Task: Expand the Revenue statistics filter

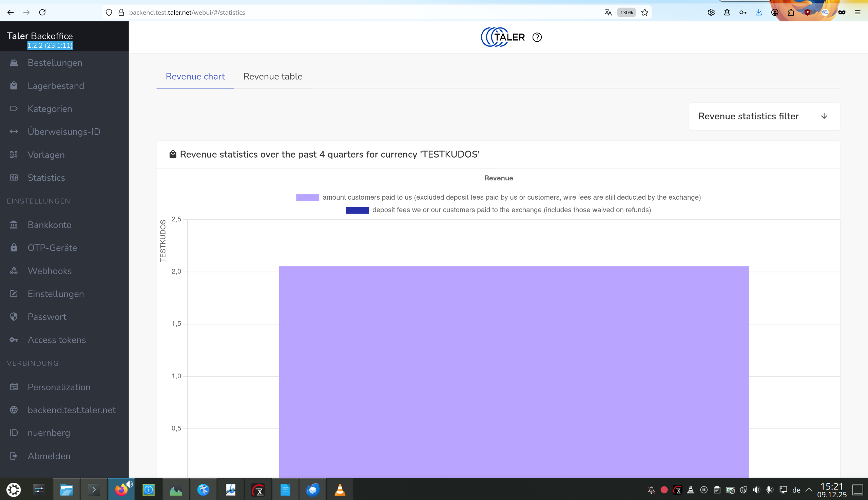Action: pos(764,116)
